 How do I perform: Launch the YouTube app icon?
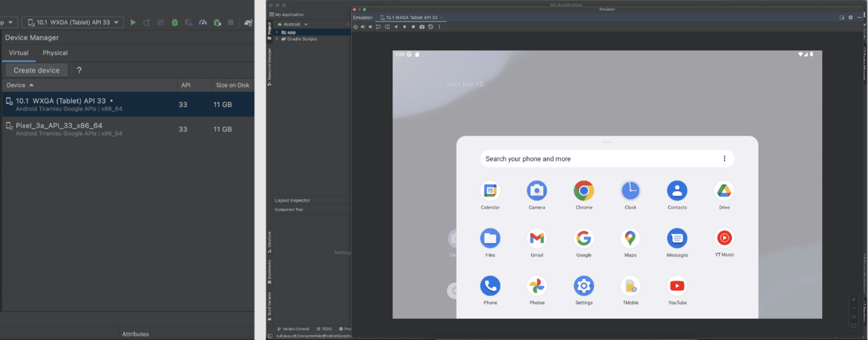[677, 286]
